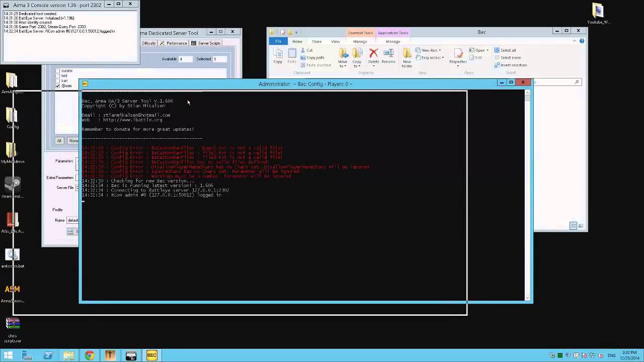Open the Server Scripts tab
Screen dimensions: 644x362
(x=206, y=43)
